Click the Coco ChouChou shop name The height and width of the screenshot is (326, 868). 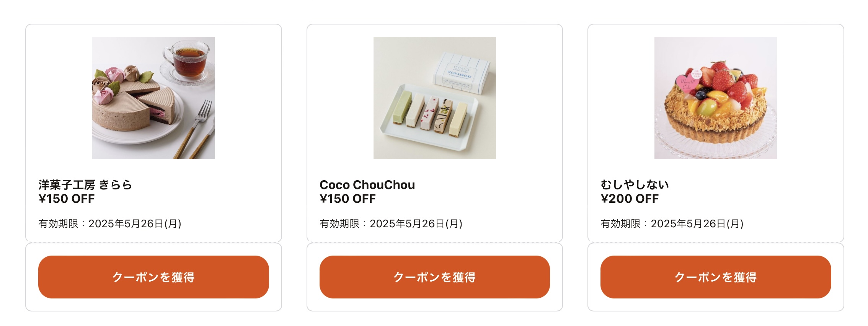367,185
